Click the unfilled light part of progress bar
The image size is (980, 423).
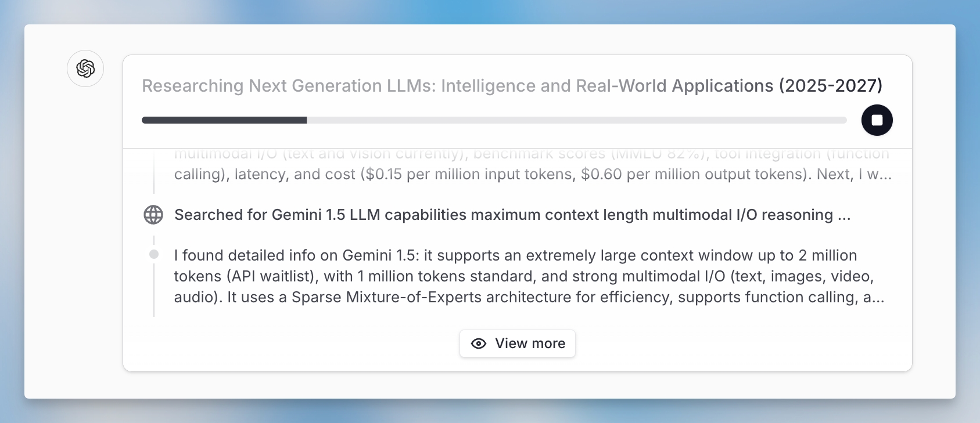click(x=575, y=120)
